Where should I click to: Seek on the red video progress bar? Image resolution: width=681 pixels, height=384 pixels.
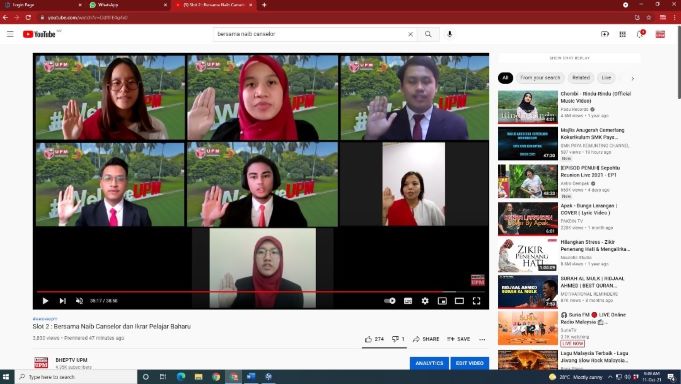pyautogui.click(x=261, y=291)
